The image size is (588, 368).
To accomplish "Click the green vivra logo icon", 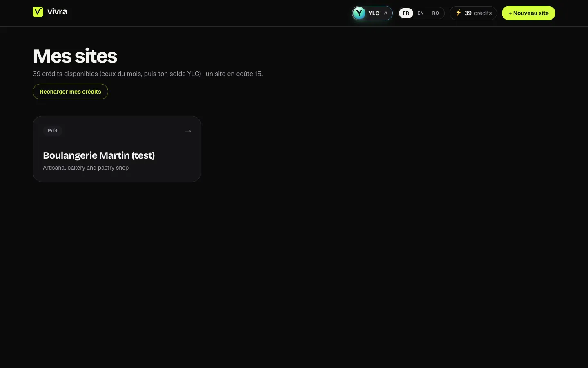I will (38, 12).
